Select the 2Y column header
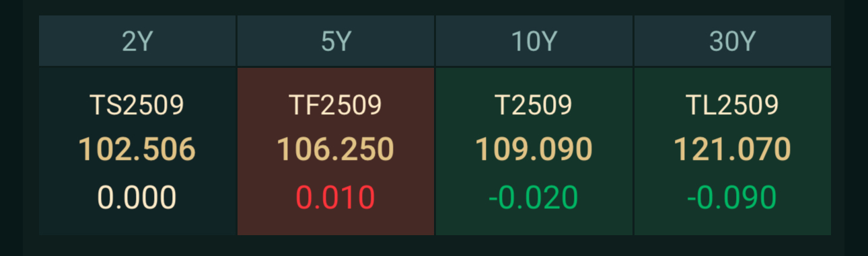The image size is (868, 256). pos(137,41)
